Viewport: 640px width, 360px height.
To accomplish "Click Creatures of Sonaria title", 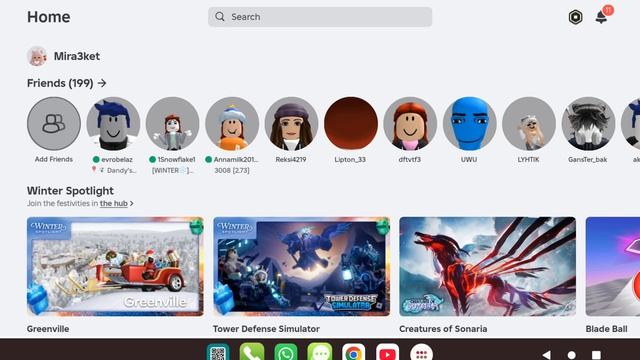I will (x=443, y=329).
